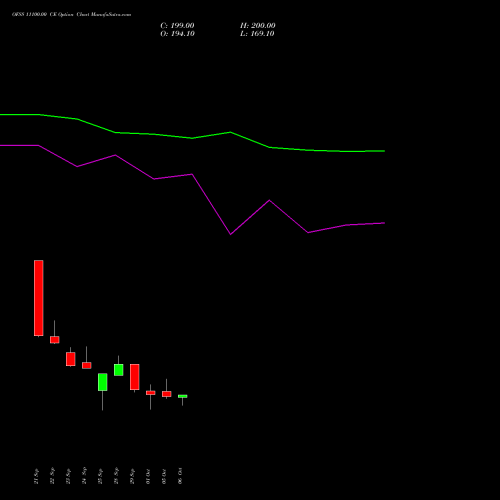
Task: Click the small red candle for 01 Oct
Action: point(151,393)
